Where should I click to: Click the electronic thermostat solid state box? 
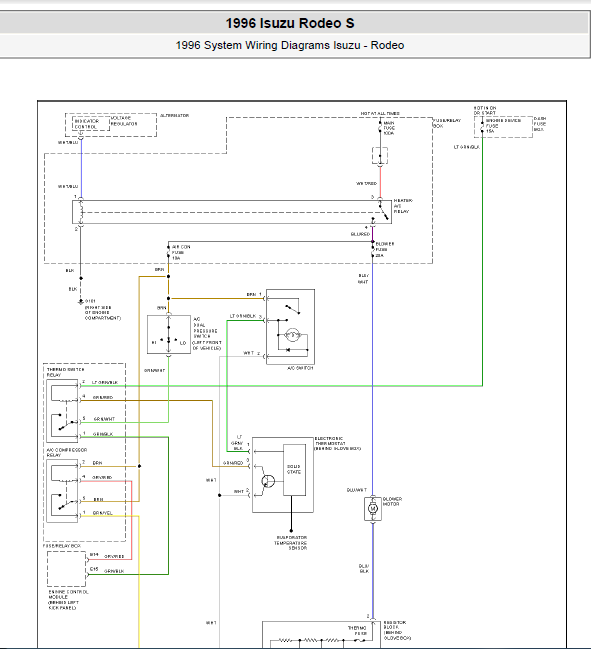point(294,470)
